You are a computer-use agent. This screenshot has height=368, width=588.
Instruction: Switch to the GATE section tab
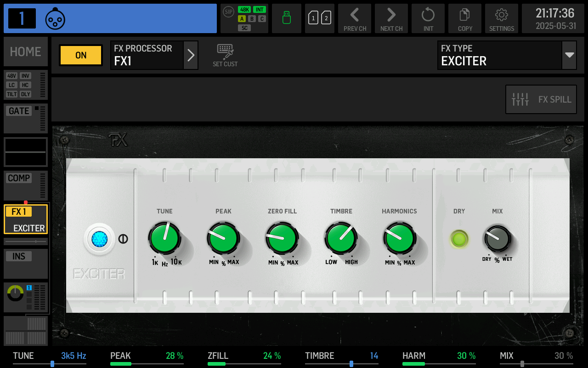coord(18,111)
